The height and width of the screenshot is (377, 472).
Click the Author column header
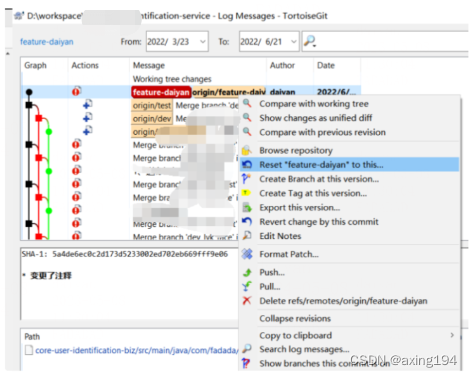[282, 65]
